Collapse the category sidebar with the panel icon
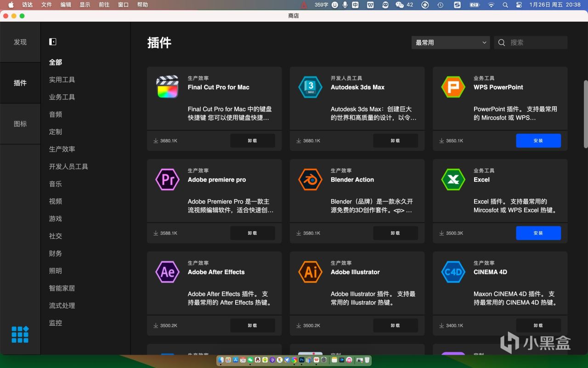588x368 pixels. coord(53,42)
